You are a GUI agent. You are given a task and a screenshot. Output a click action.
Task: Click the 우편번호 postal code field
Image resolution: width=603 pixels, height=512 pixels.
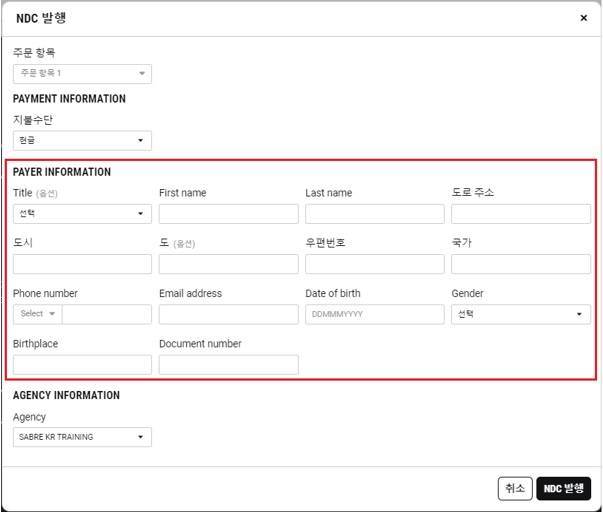pos(375,264)
